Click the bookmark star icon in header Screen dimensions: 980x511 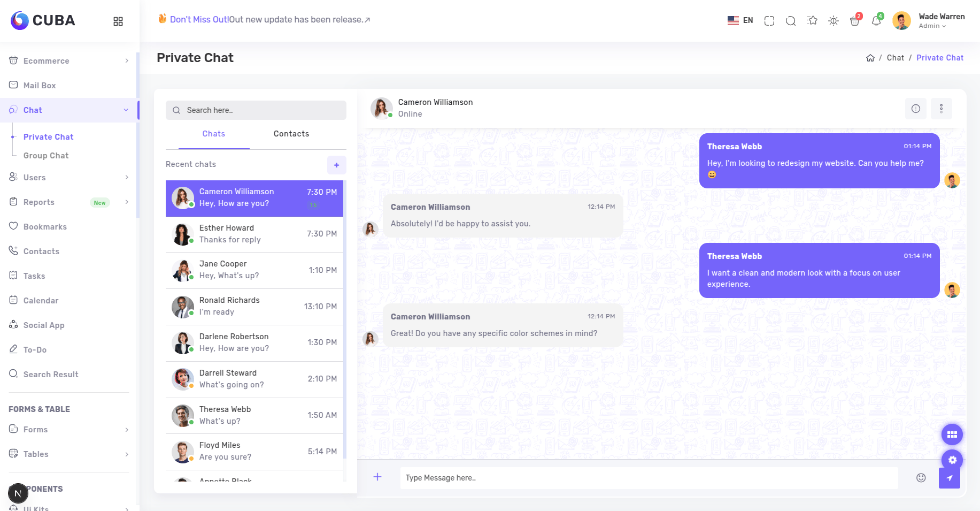click(x=812, y=21)
